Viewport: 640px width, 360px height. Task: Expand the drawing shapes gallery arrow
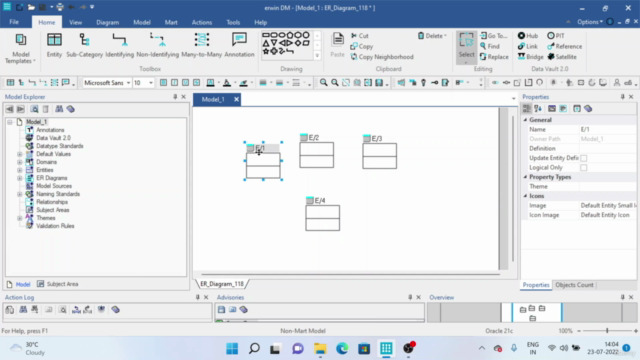coord(317,56)
